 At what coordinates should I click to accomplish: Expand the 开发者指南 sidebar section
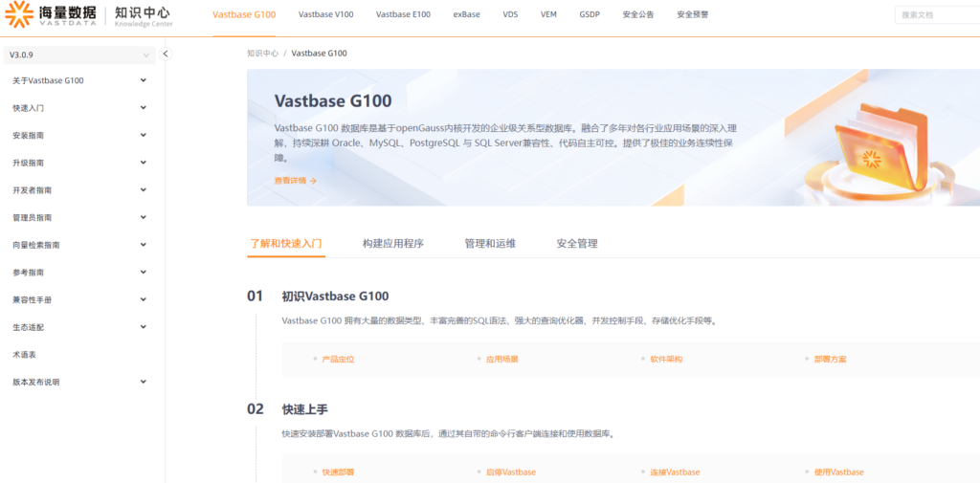tap(79, 190)
